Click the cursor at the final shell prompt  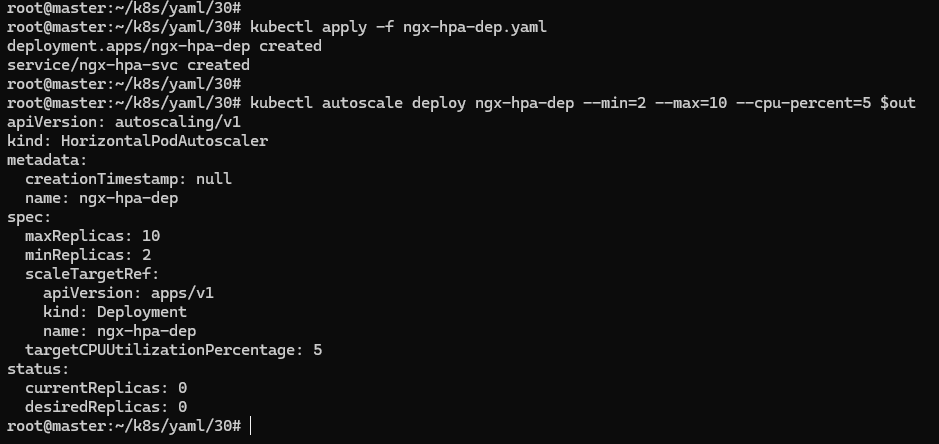point(251,426)
